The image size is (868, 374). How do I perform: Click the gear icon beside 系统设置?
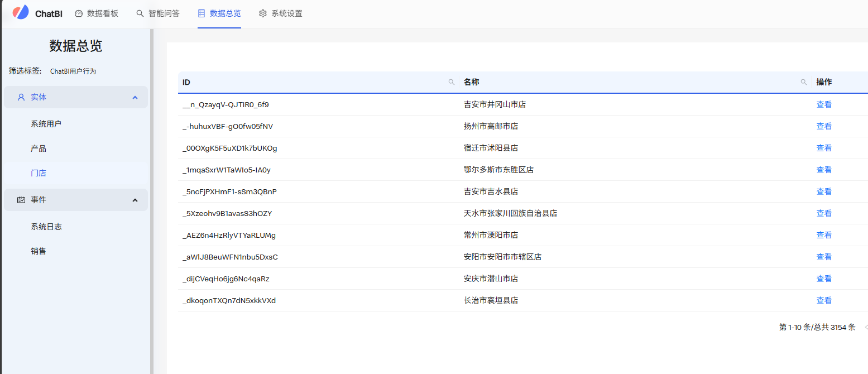pos(263,13)
